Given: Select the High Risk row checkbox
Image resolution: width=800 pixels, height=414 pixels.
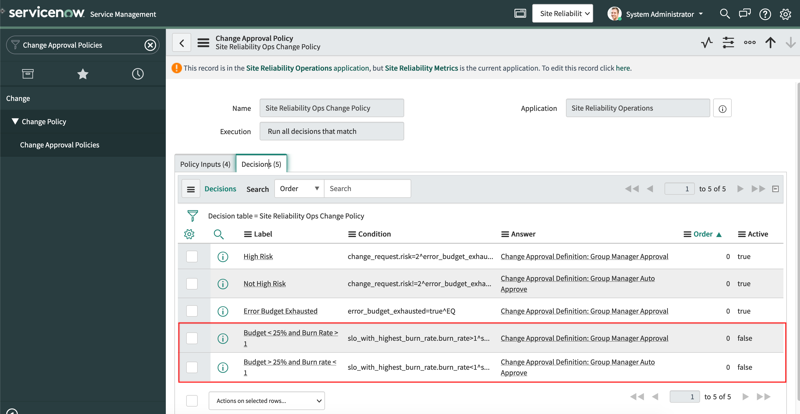Looking at the screenshot, I should tap(192, 257).
